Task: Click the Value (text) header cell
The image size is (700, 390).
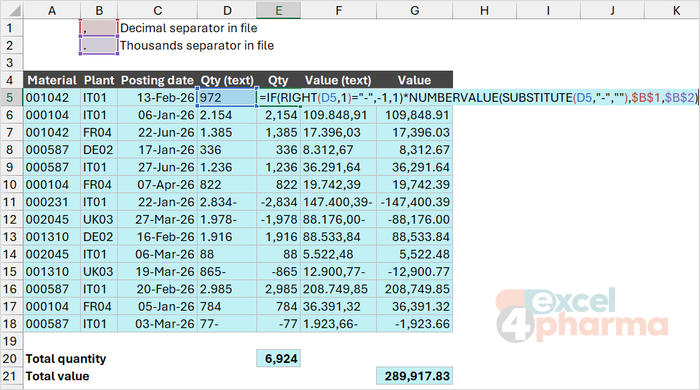Action: [x=338, y=80]
